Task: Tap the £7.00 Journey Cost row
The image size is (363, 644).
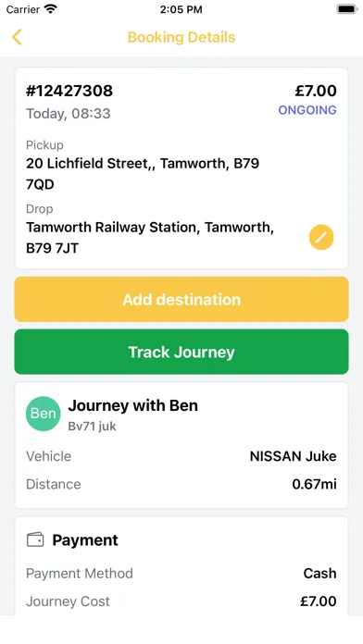Action: (x=181, y=601)
